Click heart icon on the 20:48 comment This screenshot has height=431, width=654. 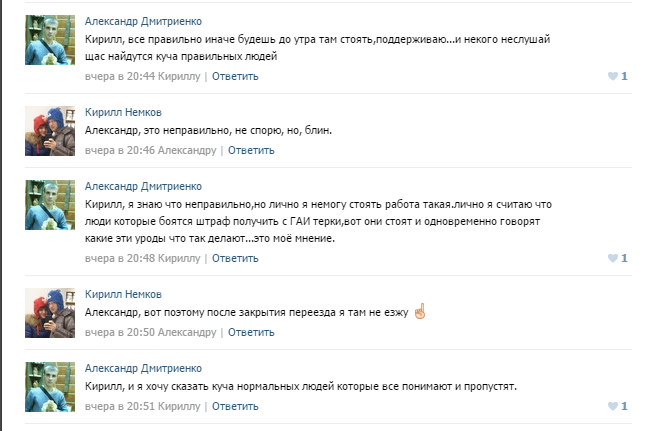tap(613, 258)
